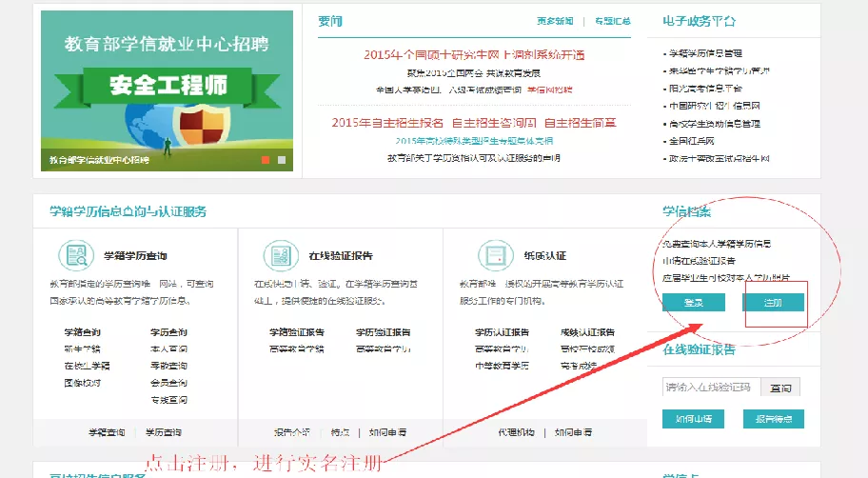The height and width of the screenshot is (478, 868).
Task: Open 全国大学英语四、六级考试成绩查询 link
Action: point(448,90)
